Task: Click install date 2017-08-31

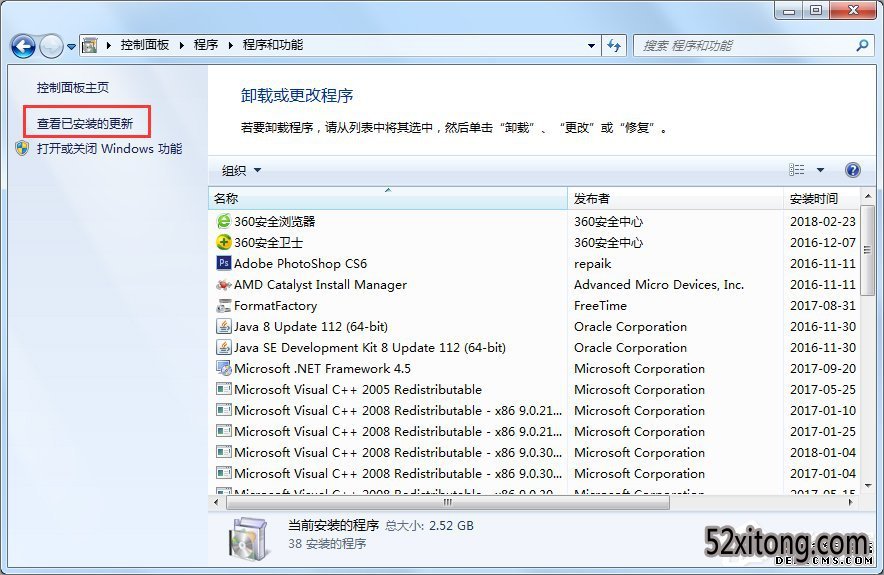Action: 823,306
